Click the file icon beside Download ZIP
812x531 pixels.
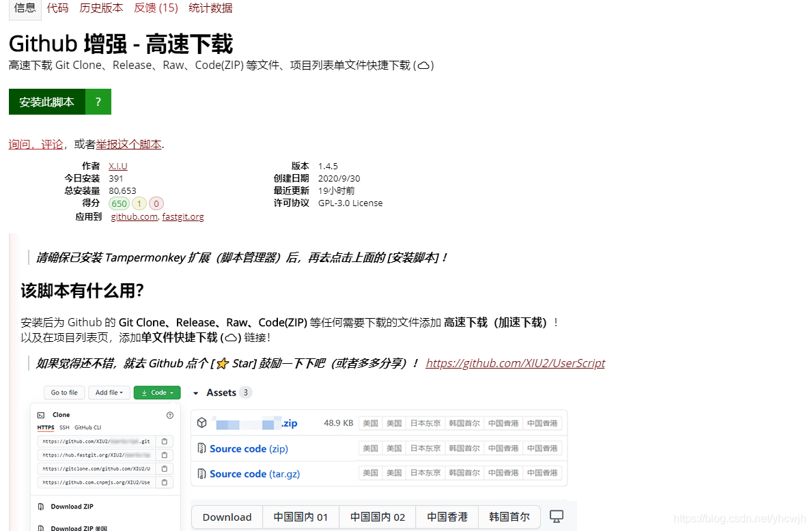[41, 506]
